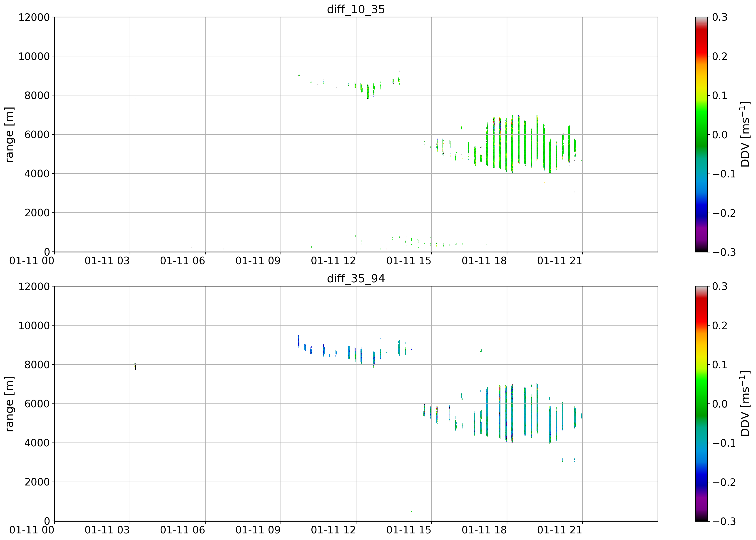Click the 10000 y-tick on diff_35_94 plot

[x=34, y=326]
